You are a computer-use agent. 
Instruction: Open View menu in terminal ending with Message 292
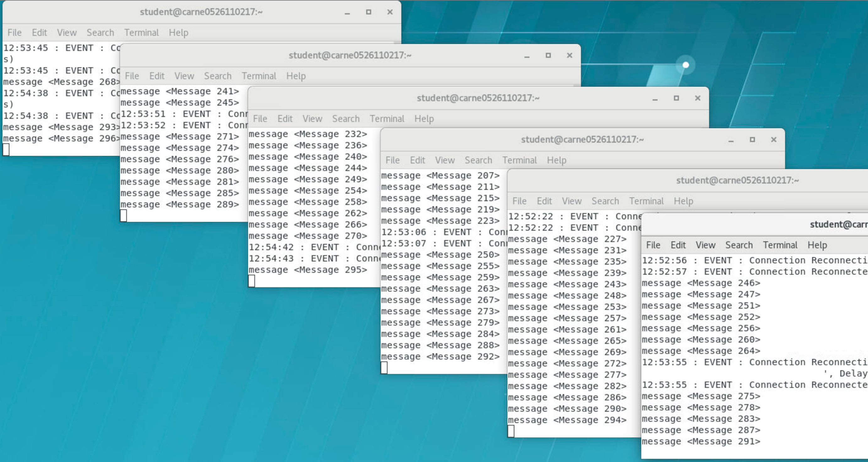coord(445,160)
